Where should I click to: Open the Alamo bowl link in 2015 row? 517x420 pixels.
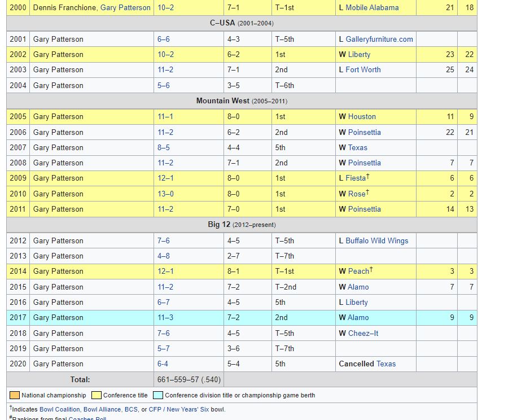pos(359,287)
